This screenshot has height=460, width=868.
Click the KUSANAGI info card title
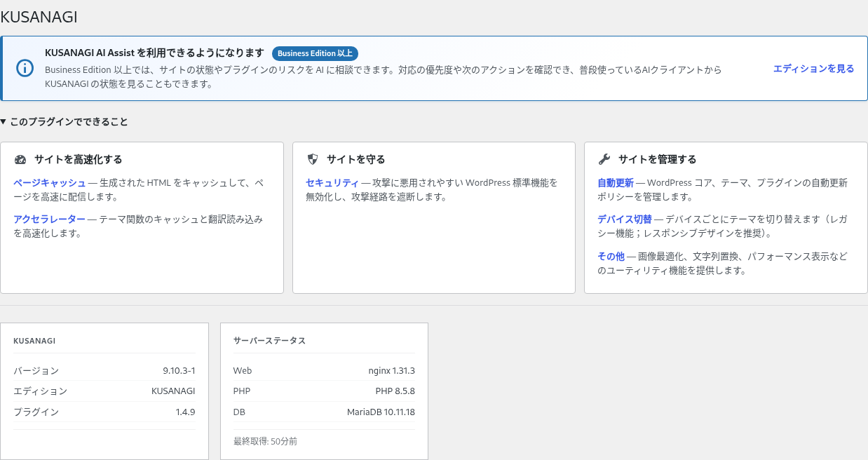tap(34, 341)
